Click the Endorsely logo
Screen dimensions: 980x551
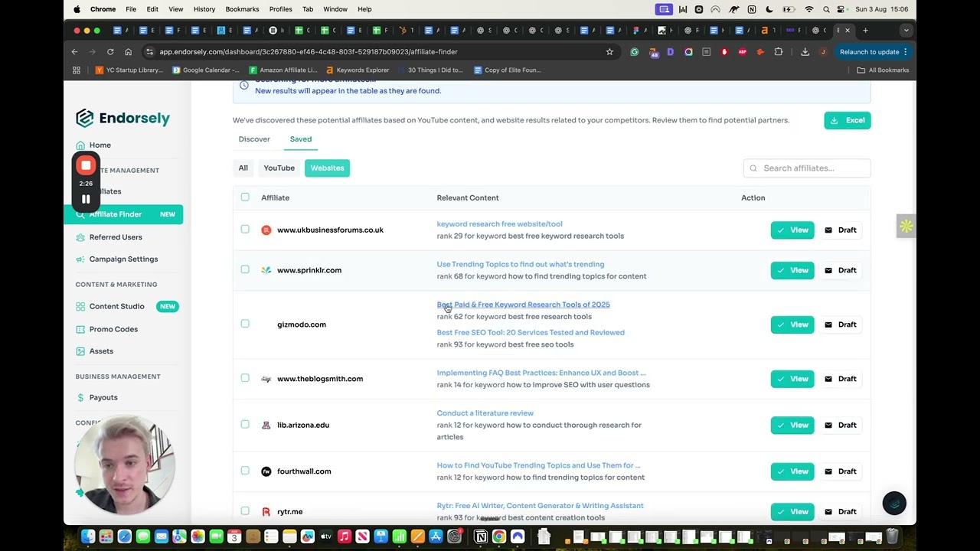[x=122, y=118]
